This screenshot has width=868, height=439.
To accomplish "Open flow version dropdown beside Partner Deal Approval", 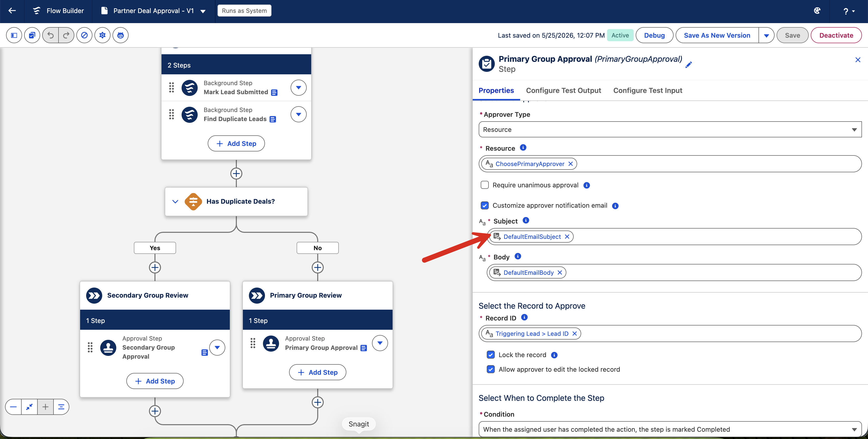I will pos(203,11).
